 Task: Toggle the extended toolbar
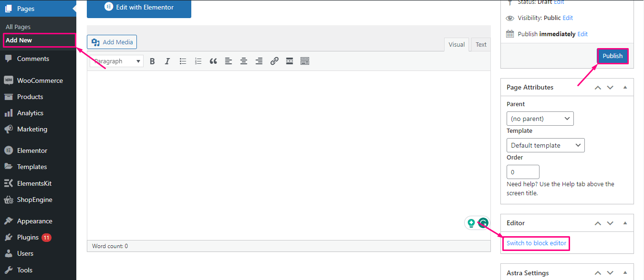tap(305, 60)
